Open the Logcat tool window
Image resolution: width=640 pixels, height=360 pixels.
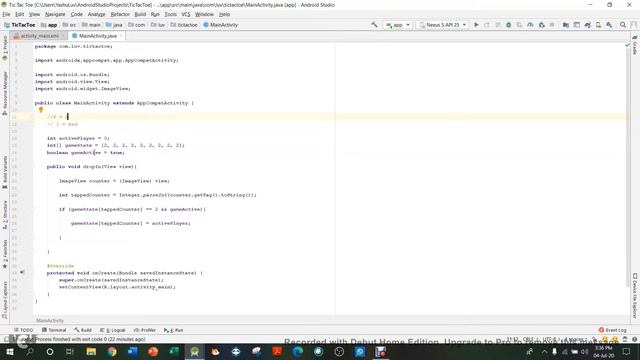pyautogui.click(x=113, y=330)
